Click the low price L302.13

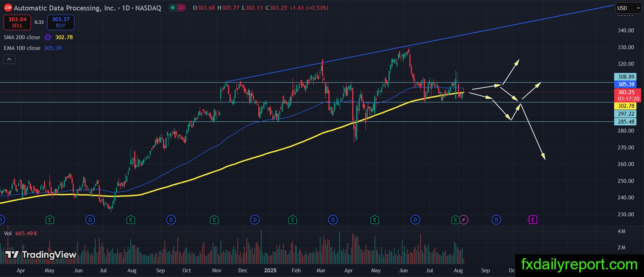point(252,8)
